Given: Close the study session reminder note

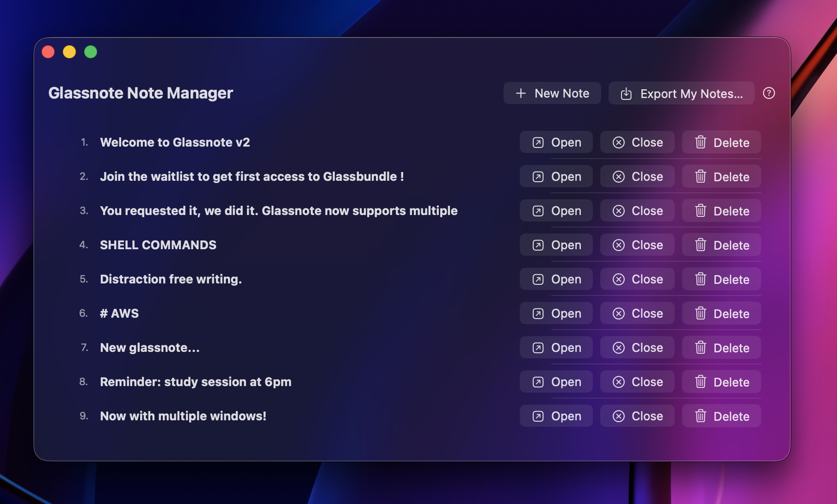Looking at the screenshot, I should (x=637, y=382).
